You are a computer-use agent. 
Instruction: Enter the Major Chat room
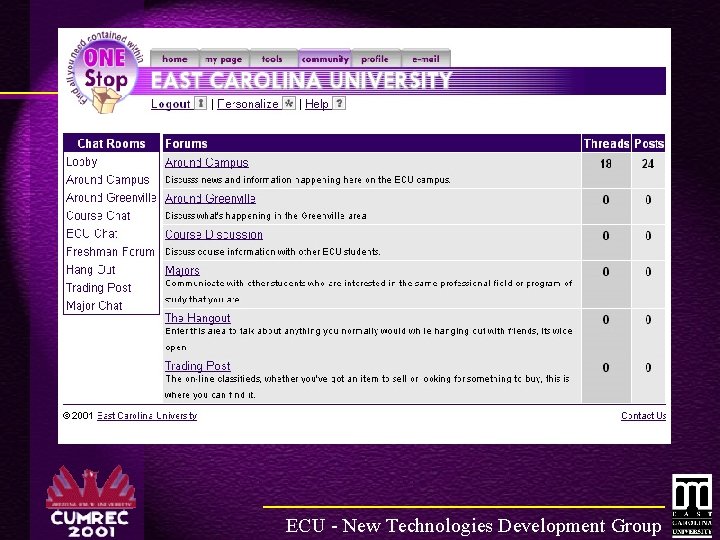click(94, 305)
